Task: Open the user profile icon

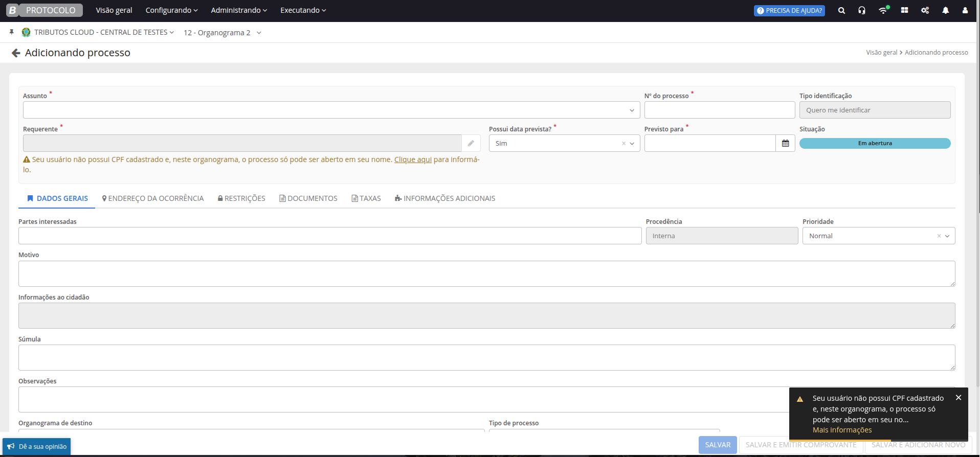Action: tap(965, 10)
